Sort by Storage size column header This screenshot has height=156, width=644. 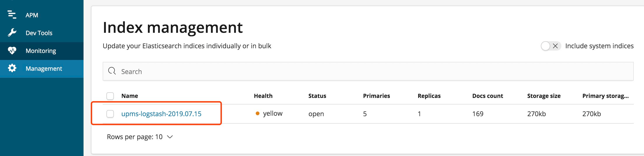(x=544, y=96)
